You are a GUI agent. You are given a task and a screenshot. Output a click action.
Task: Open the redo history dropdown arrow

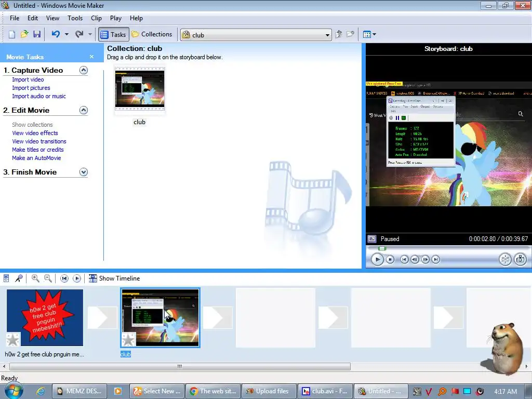90,34
